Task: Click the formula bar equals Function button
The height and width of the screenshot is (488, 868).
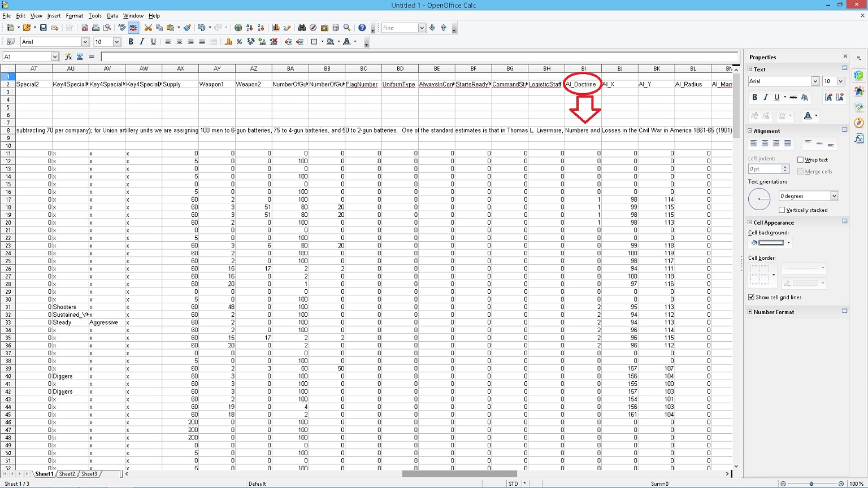Action: (x=91, y=56)
